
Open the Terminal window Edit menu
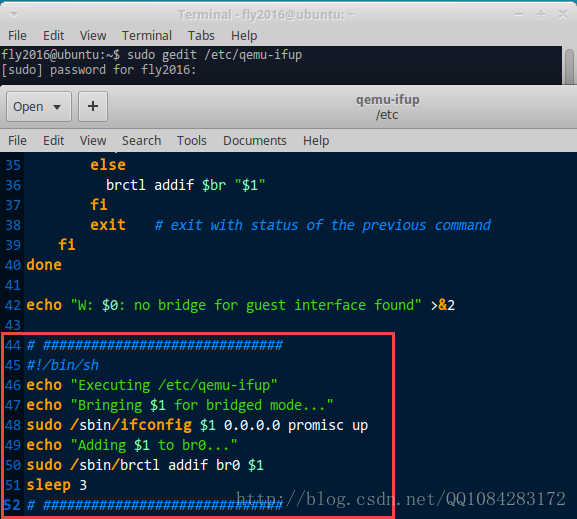point(53,36)
